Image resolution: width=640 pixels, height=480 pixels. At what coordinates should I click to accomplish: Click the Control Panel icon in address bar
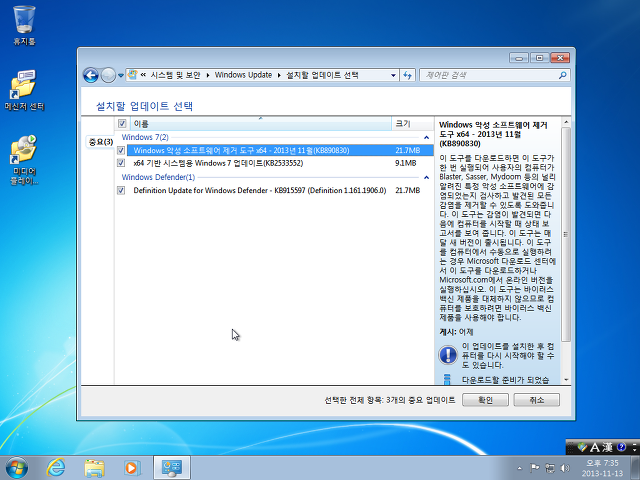pos(132,75)
